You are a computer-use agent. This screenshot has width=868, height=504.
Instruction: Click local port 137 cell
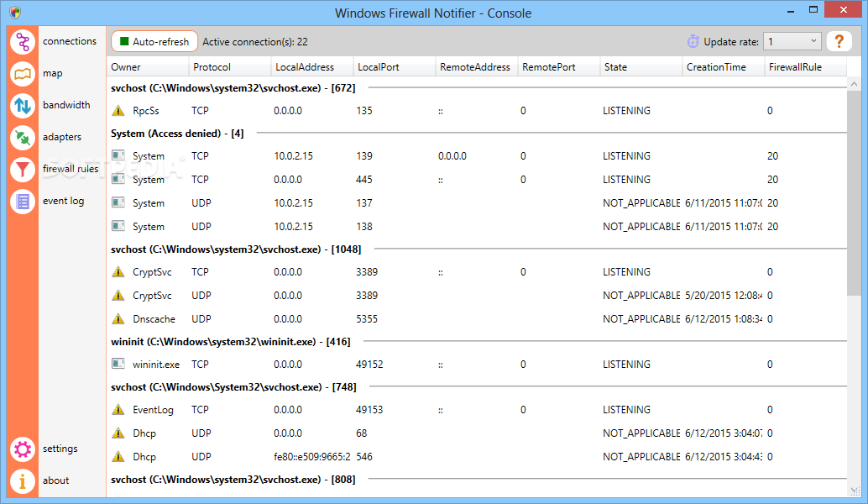click(364, 203)
